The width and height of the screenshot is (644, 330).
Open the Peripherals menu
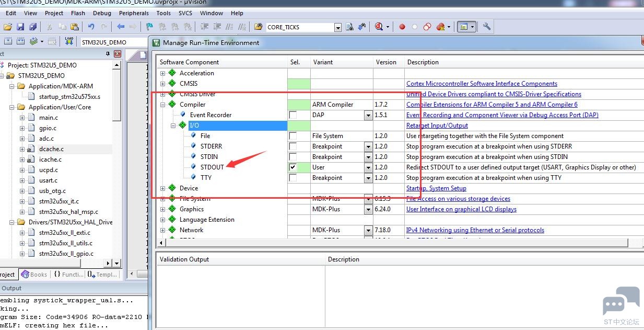point(134,13)
